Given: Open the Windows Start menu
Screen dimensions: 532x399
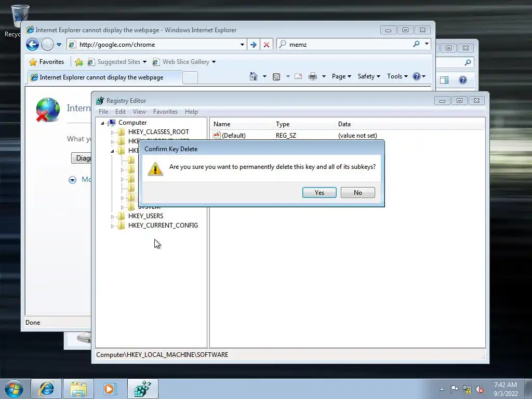Looking at the screenshot, I should [14, 389].
